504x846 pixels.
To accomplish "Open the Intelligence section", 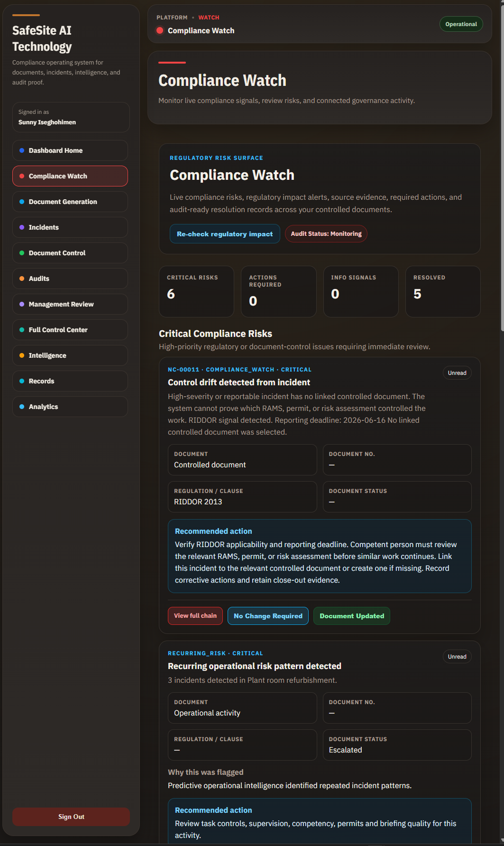I will [70, 355].
